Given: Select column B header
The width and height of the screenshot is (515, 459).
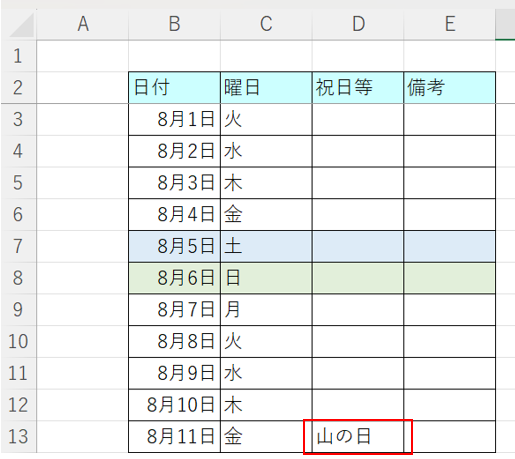Looking at the screenshot, I should tap(174, 24).
